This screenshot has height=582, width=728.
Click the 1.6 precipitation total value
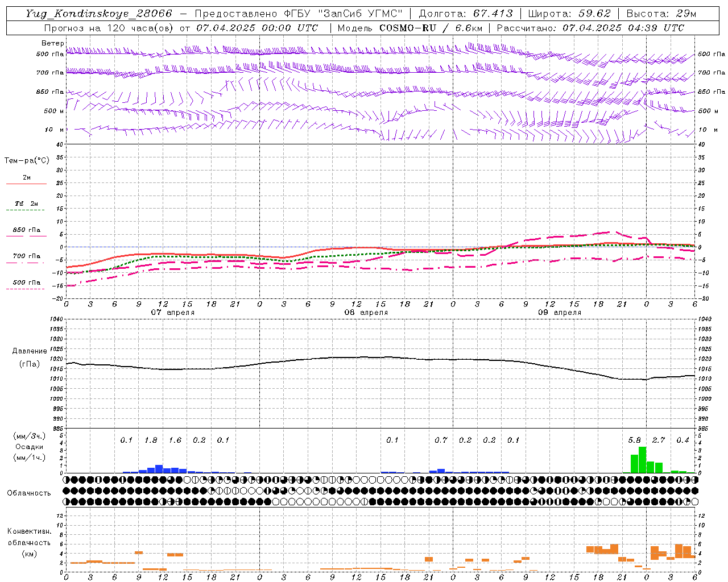[x=175, y=440]
